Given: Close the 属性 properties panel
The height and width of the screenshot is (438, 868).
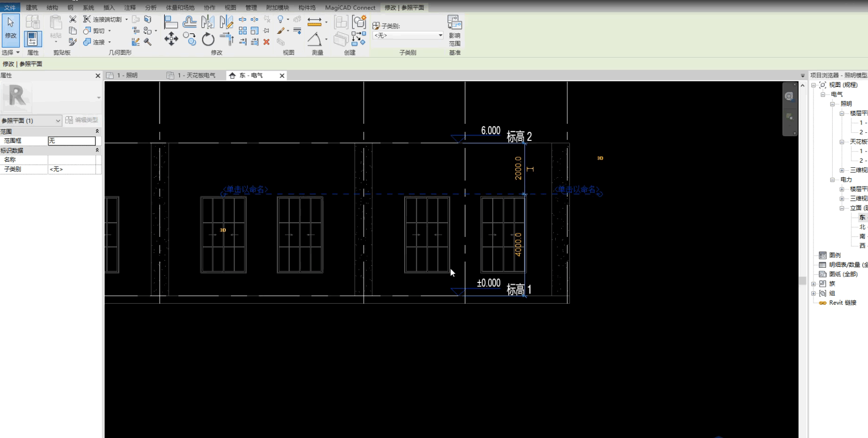Looking at the screenshot, I should point(98,76).
